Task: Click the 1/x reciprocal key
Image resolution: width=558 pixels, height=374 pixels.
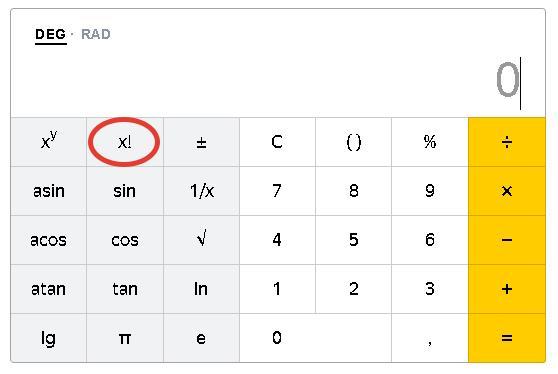Action: (x=201, y=191)
